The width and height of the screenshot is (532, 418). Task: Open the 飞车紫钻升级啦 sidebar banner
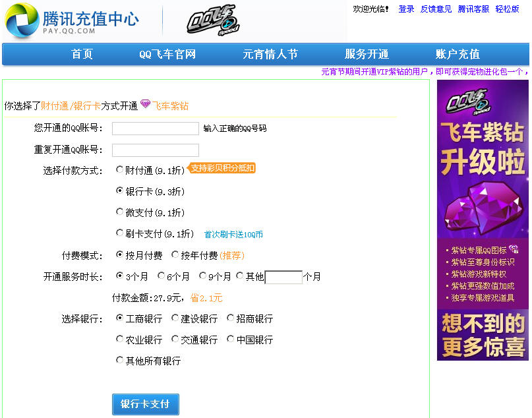[483, 220]
